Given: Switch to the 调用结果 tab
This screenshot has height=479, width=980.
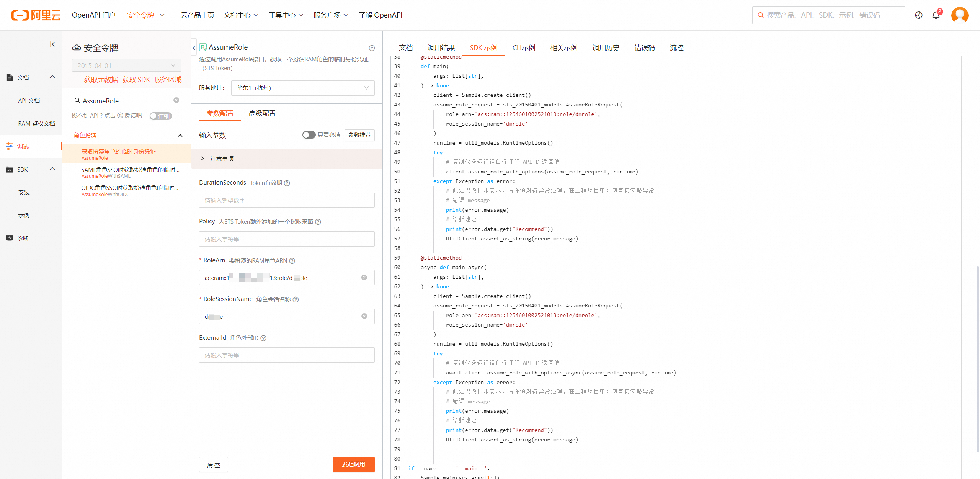Looking at the screenshot, I should pos(441,48).
